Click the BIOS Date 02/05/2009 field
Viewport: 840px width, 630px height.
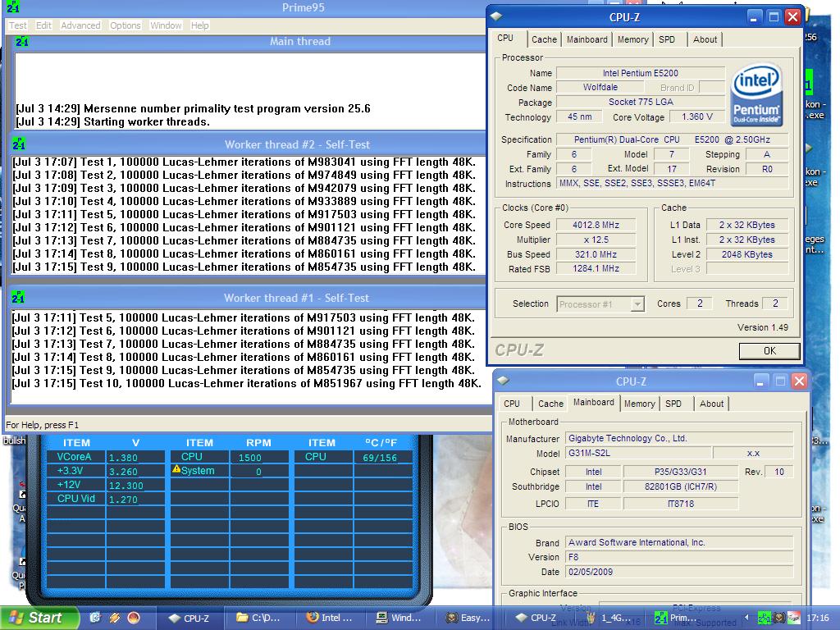[678, 572]
